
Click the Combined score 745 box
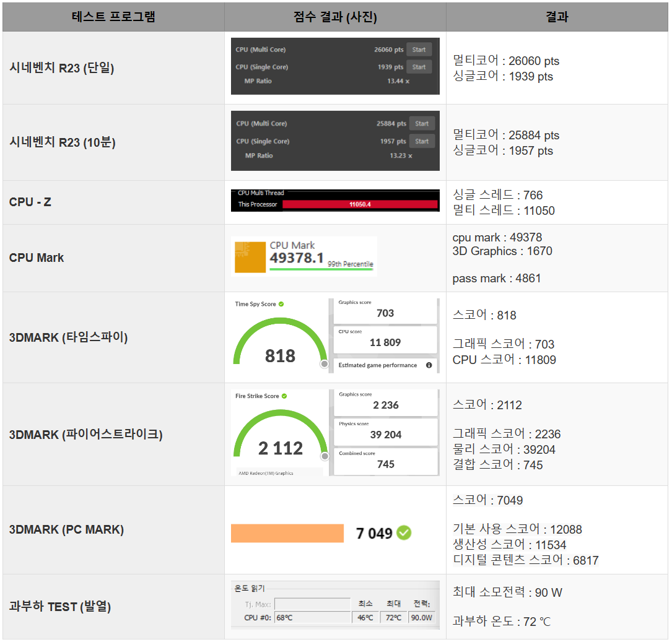[x=386, y=462]
